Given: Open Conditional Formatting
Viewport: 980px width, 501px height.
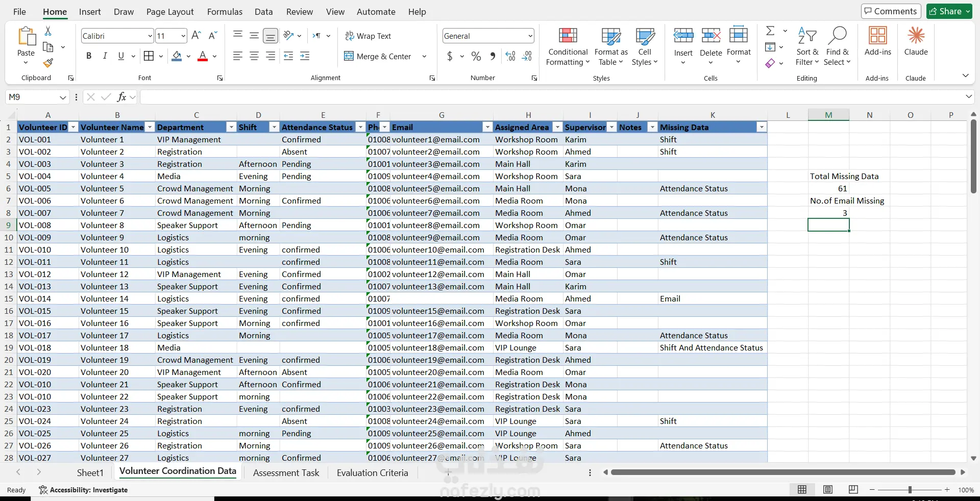Looking at the screenshot, I should (568, 47).
